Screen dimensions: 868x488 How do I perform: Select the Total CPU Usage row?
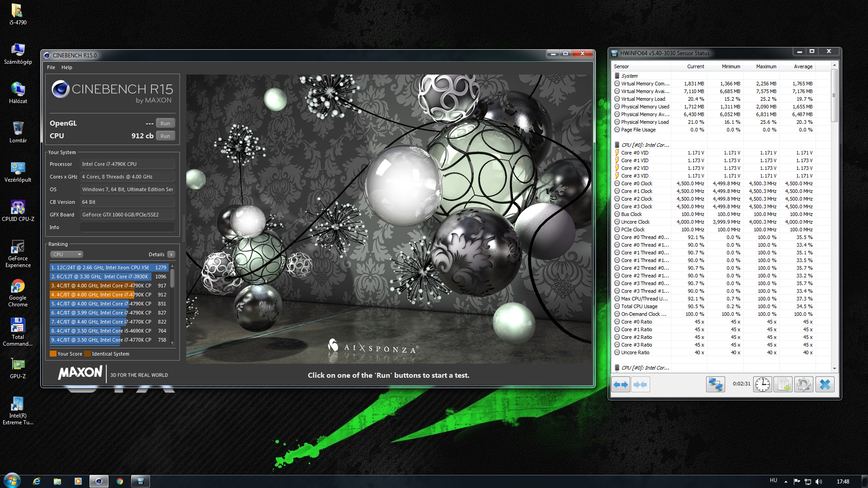(x=721, y=306)
